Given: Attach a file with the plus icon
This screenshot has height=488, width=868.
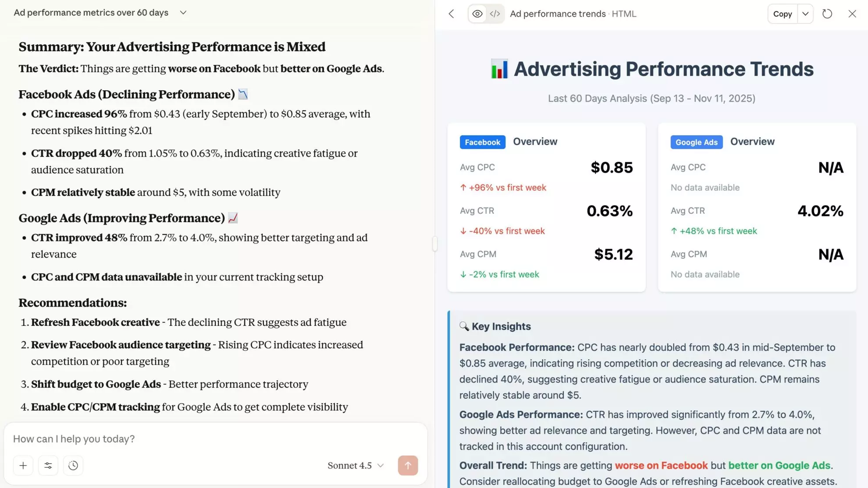Looking at the screenshot, I should pos(23,465).
